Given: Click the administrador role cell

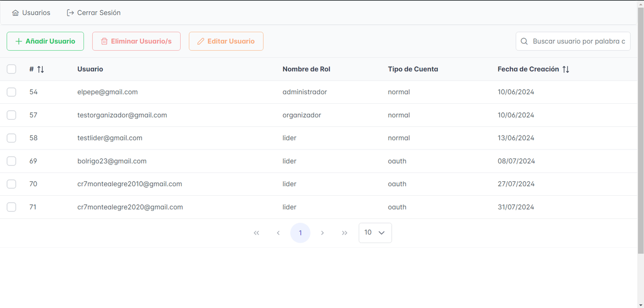Looking at the screenshot, I should point(305,92).
